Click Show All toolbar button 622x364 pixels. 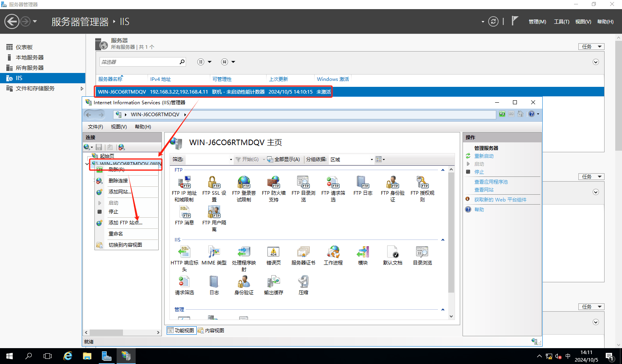(x=284, y=159)
